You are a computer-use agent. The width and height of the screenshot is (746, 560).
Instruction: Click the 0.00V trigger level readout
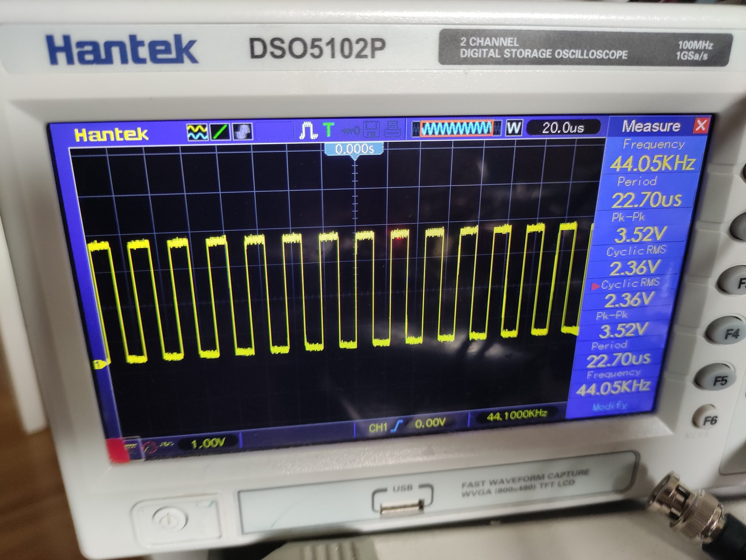pyautogui.click(x=430, y=423)
